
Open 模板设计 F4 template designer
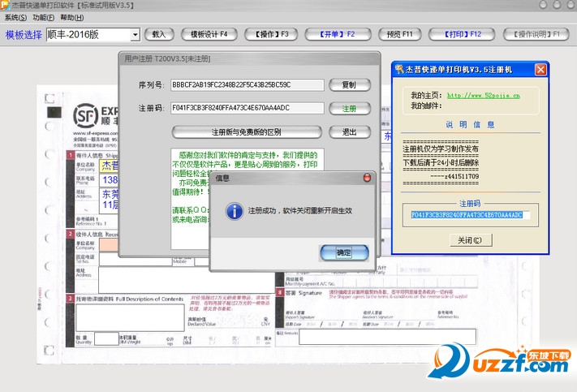click(x=209, y=34)
